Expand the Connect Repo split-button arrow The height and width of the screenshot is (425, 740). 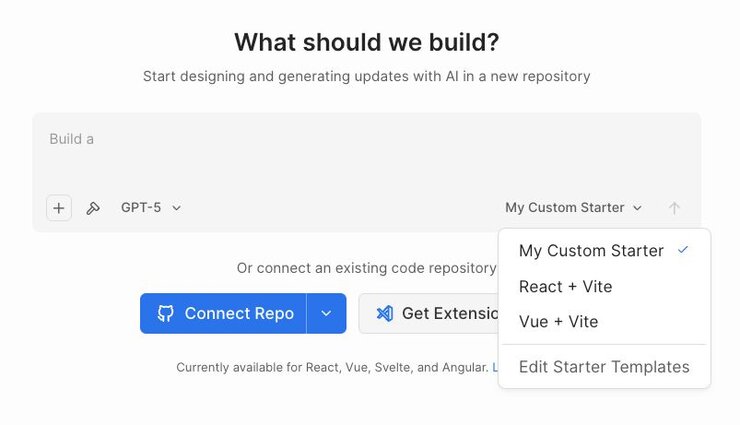pos(326,313)
